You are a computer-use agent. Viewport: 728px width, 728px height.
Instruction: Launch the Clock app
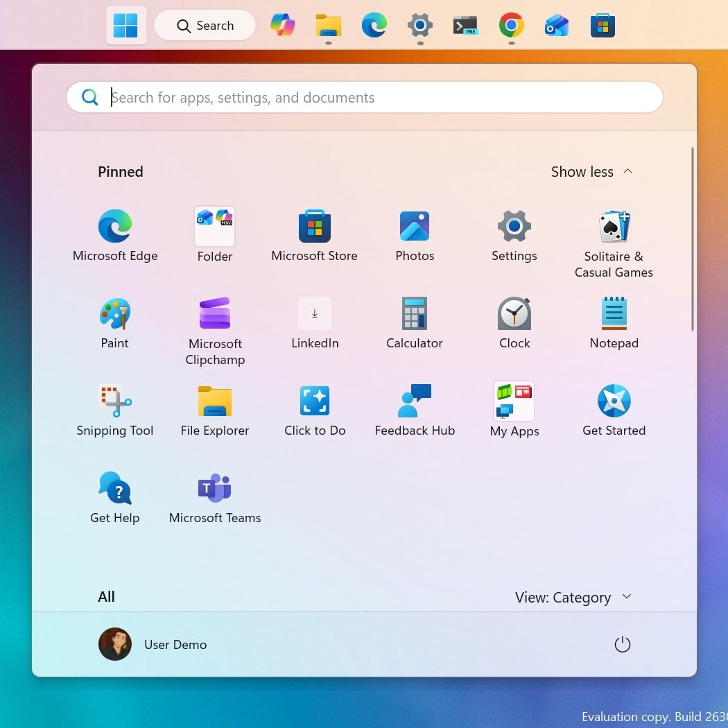pos(514,323)
